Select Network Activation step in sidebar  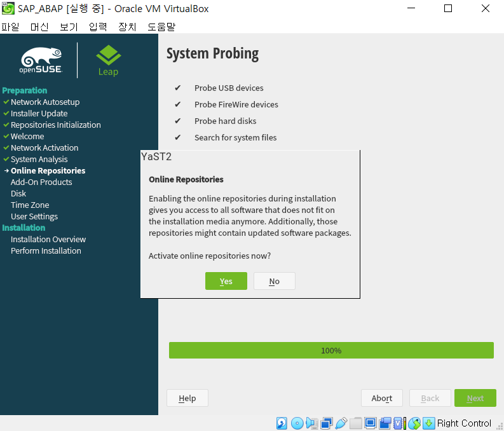click(44, 147)
